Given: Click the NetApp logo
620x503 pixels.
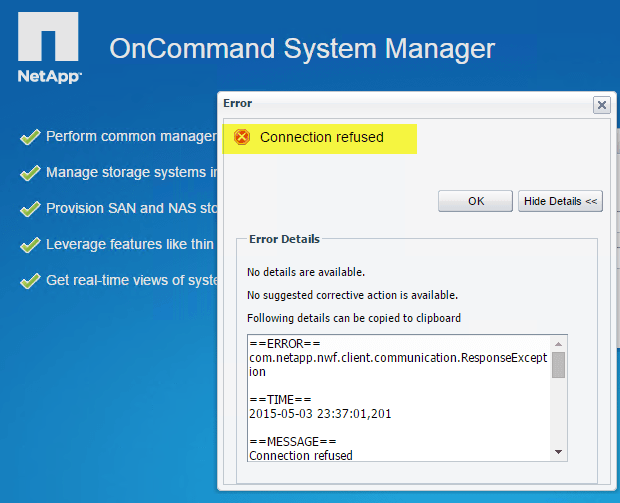Looking at the screenshot, I should (x=49, y=47).
